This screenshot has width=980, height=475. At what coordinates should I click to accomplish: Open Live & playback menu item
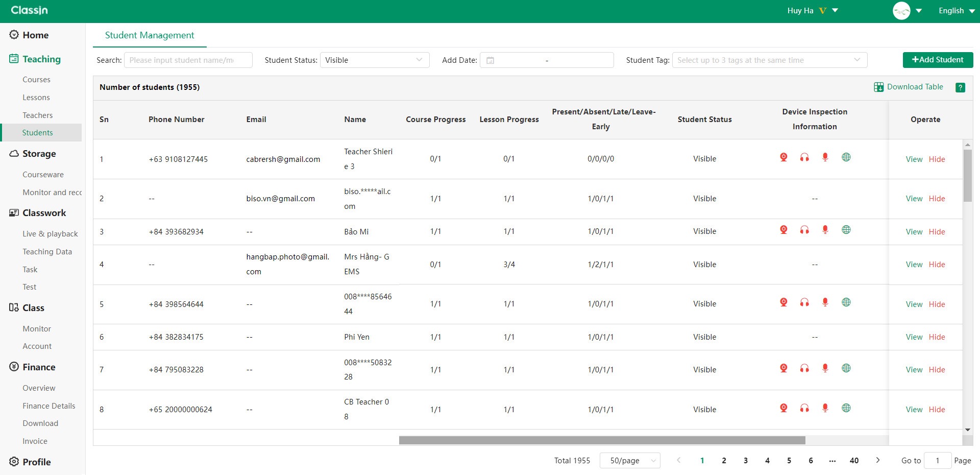coord(50,234)
